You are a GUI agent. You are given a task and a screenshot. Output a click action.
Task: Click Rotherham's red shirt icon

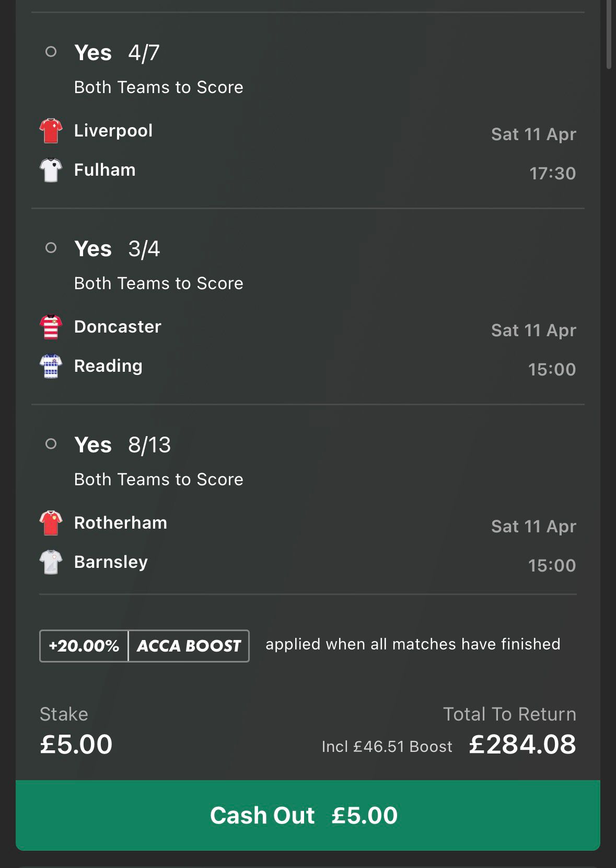(51, 523)
